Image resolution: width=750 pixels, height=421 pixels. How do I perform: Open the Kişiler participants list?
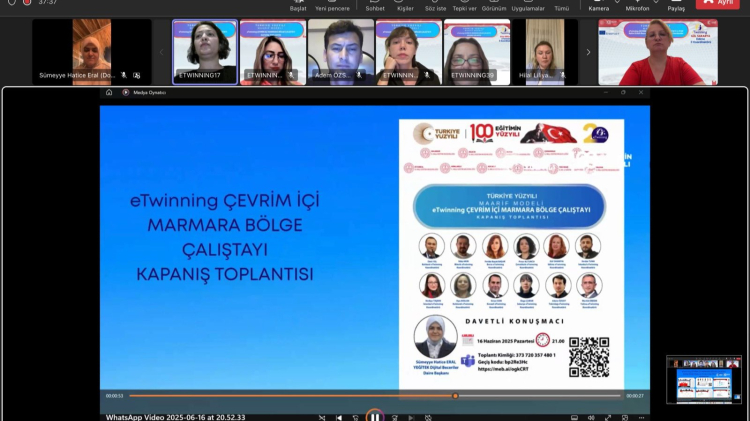pyautogui.click(x=405, y=6)
